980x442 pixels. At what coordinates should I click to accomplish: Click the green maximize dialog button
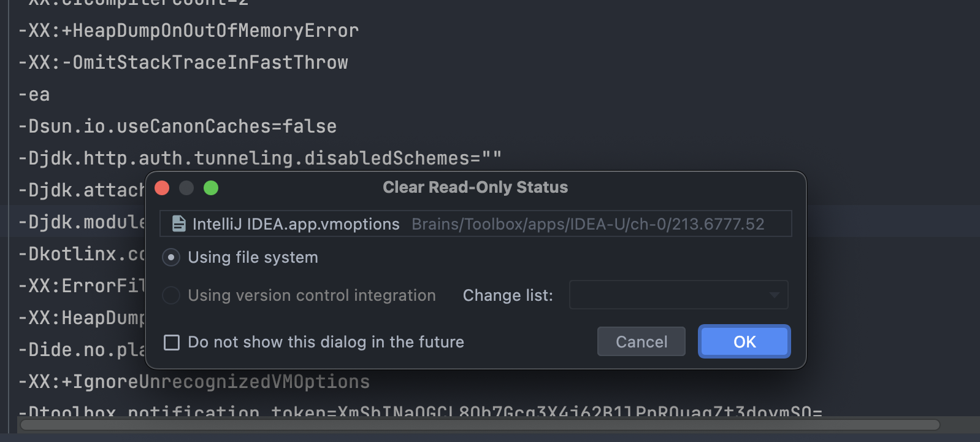click(211, 188)
